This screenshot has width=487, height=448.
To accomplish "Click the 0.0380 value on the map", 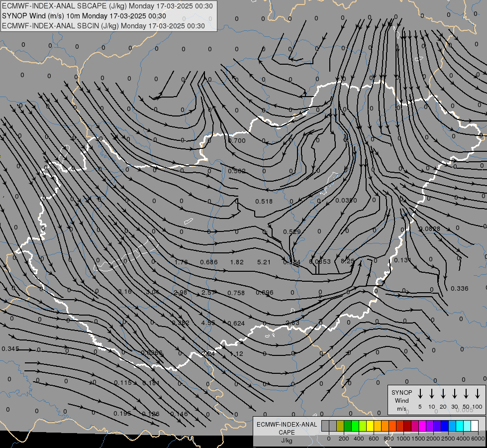I will point(346,201).
